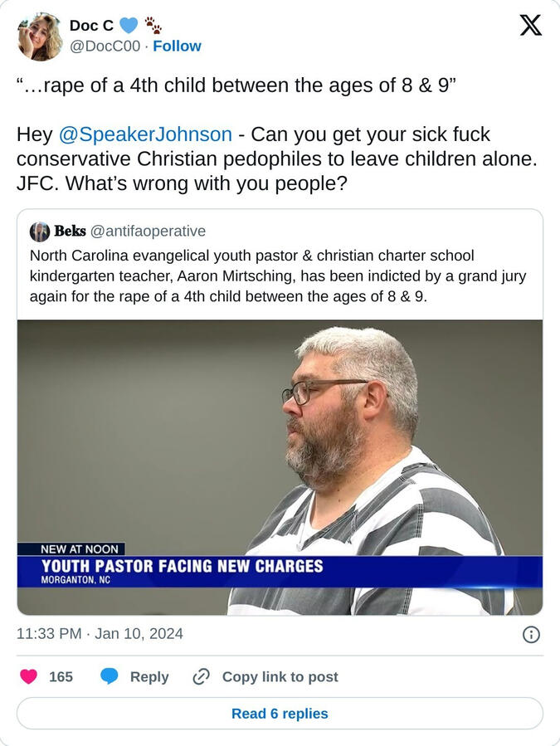Image resolution: width=560 pixels, height=746 pixels.
Task: Open the @DocC00 handle link
Action: [105, 46]
